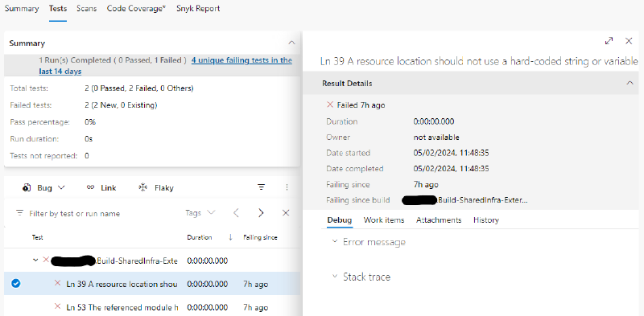This screenshot has height=316, width=644.
Task: Open the Snyk Report tab
Action: pos(198,8)
